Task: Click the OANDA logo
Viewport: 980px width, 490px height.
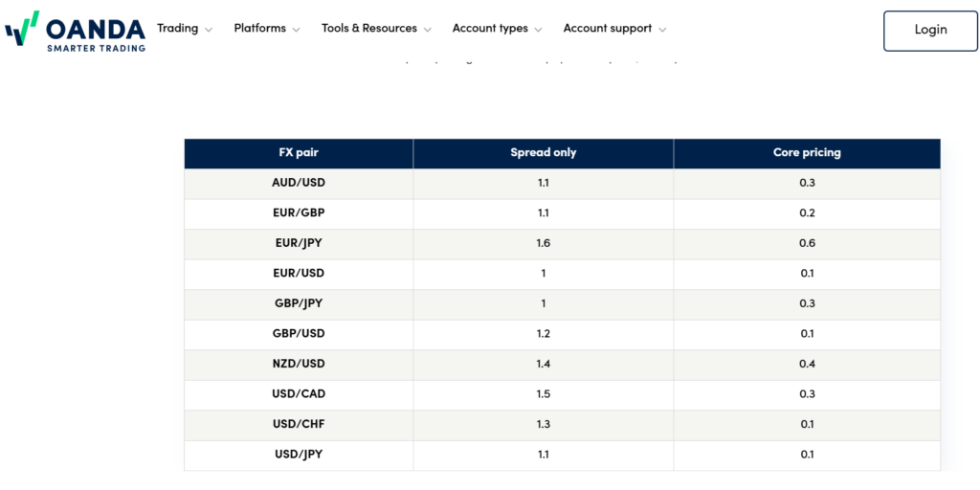Action: (x=75, y=32)
